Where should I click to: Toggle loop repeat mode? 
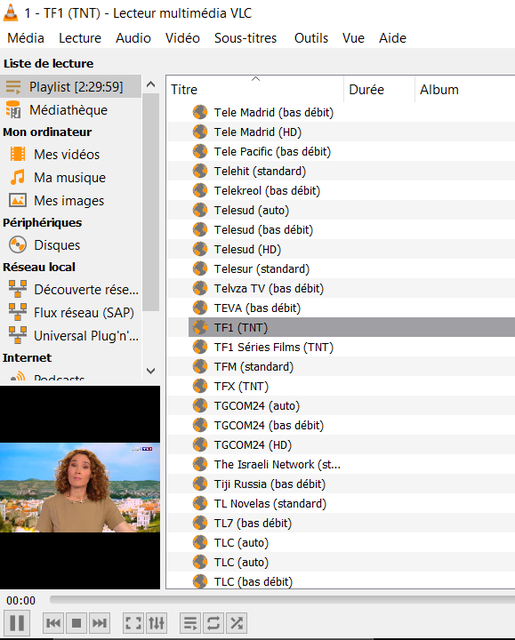213,623
